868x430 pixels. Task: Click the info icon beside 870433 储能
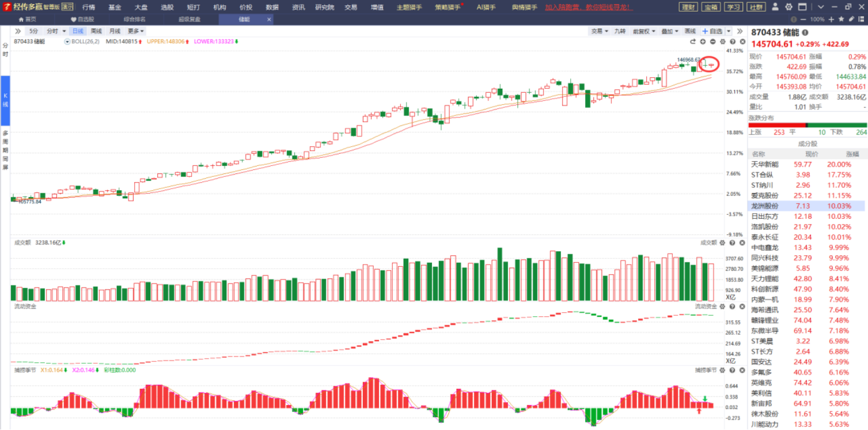(805, 33)
